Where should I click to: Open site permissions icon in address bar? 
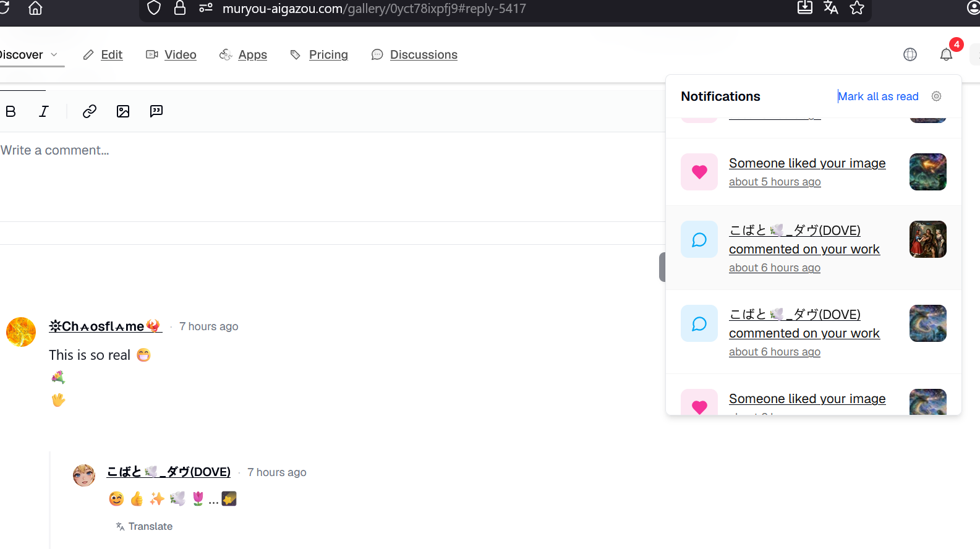(x=206, y=8)
